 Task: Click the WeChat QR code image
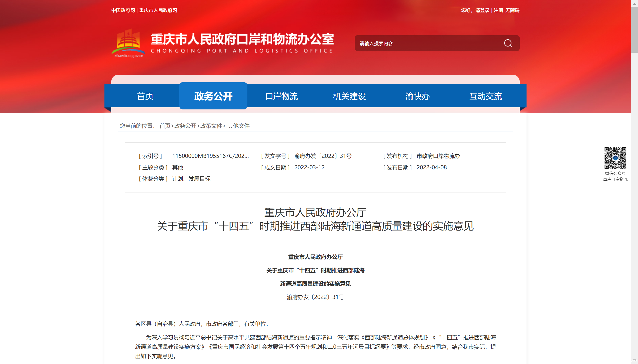click(x=615, y=158)
